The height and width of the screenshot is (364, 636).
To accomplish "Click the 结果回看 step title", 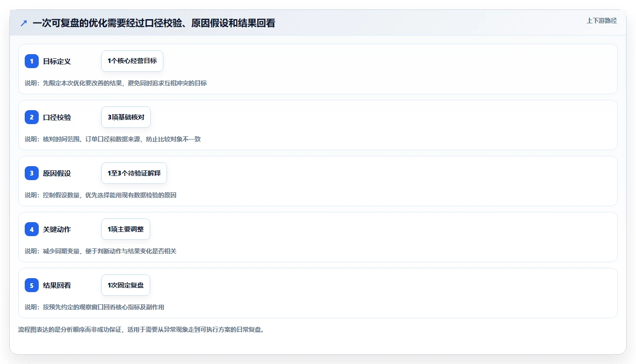I will (57, 285).
